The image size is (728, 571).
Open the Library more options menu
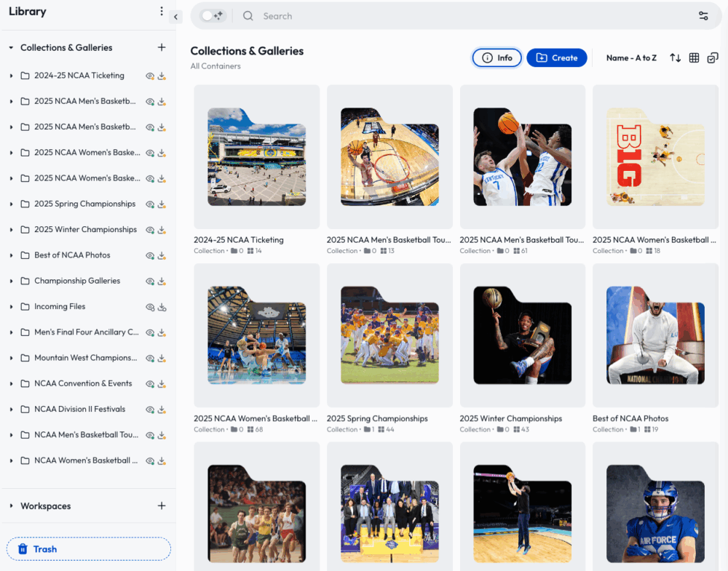162,11
